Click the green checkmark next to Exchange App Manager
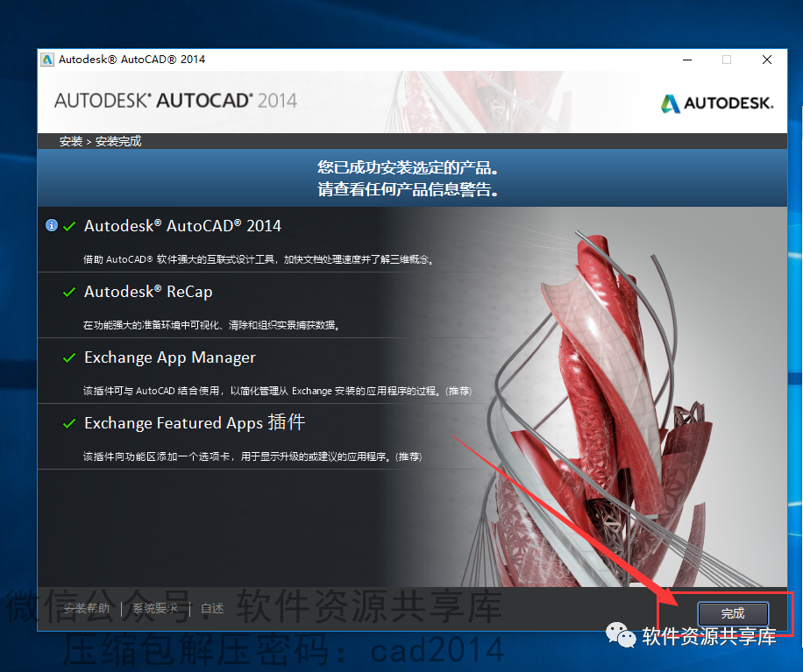803x672 pixels. point(70,357)
